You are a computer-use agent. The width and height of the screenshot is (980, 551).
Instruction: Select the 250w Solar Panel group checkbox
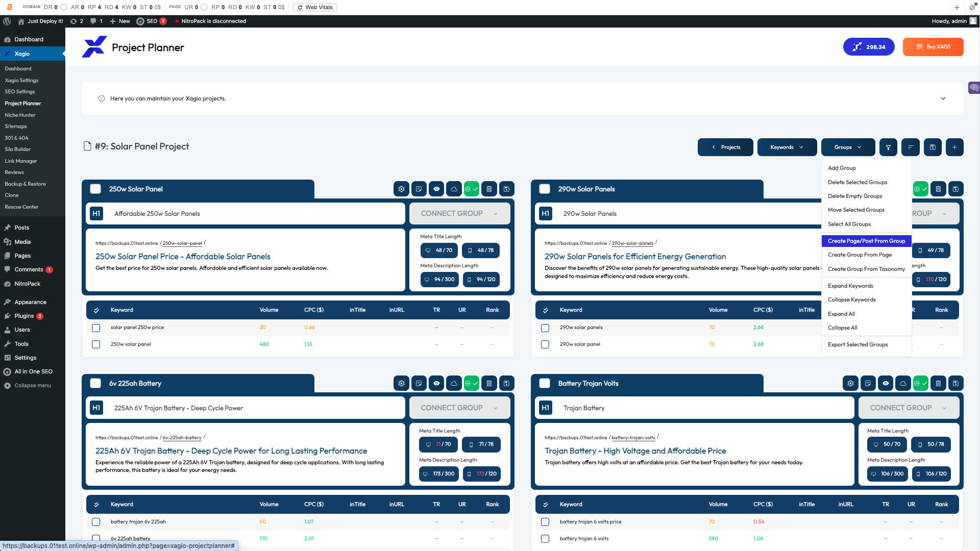(95, 189)
